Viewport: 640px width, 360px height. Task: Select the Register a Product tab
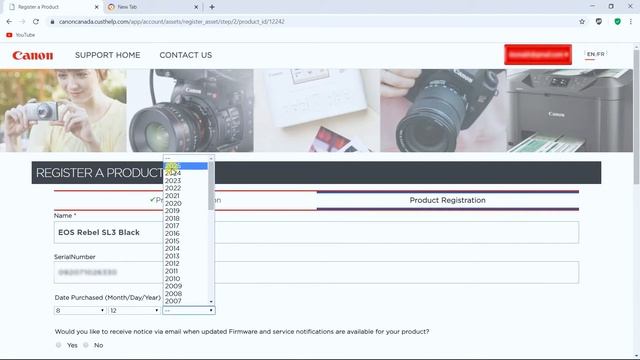tap(54, 7)
